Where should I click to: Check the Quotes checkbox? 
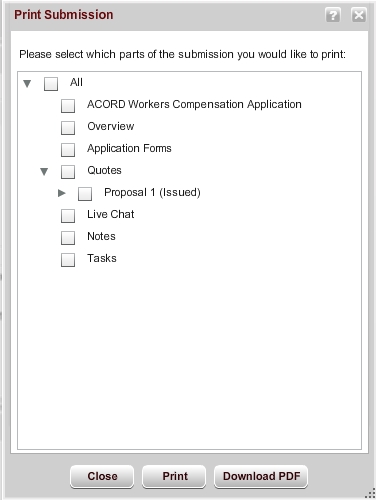pos(68,172)
